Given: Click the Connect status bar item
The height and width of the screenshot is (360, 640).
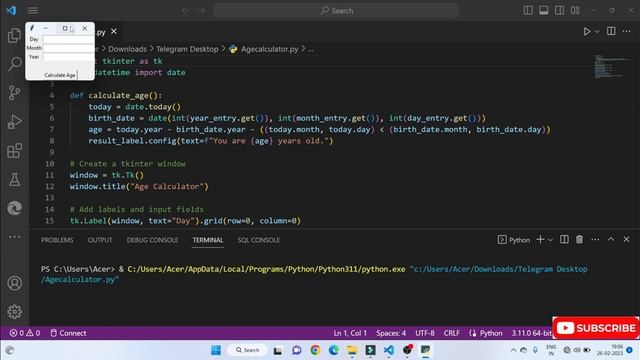Looking at the screenshot, I should pos(68,333).
